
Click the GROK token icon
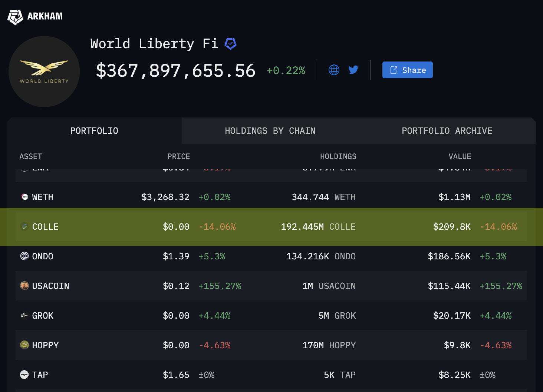[24, 315]
